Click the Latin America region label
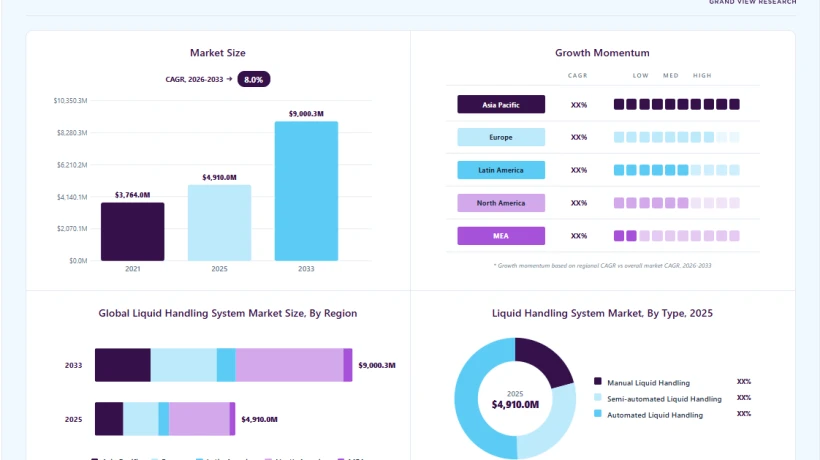Viewport: 820px width, 460px height. pos(501,170)
